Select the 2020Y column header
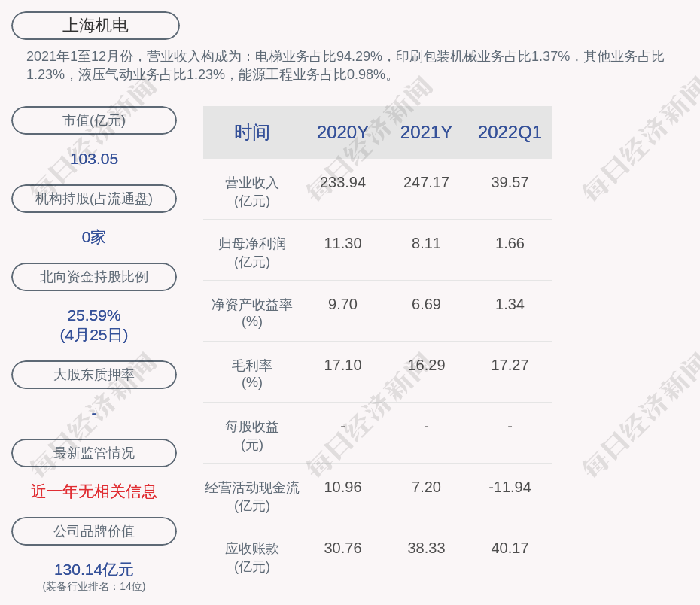Screen dimensions: 700x605 pos(342,132)
